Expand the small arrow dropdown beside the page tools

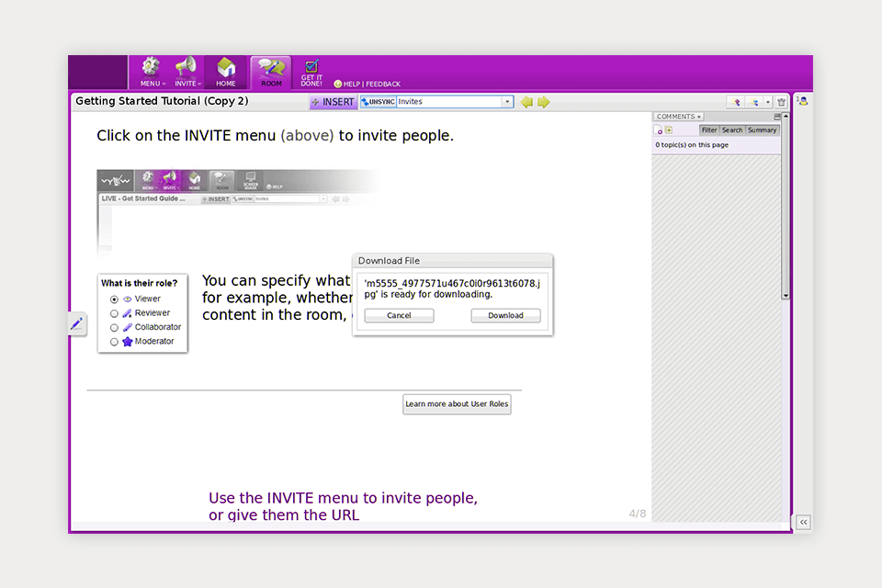(x=768, y=102)
